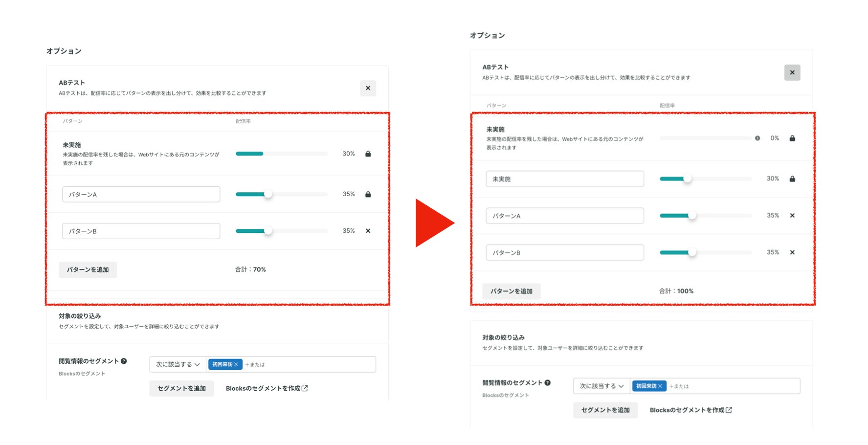The width and height of the screenshot is (868, 445).
Task: Click help icon beside right 閲覧情報のセグメント
Action: (548, 382)
